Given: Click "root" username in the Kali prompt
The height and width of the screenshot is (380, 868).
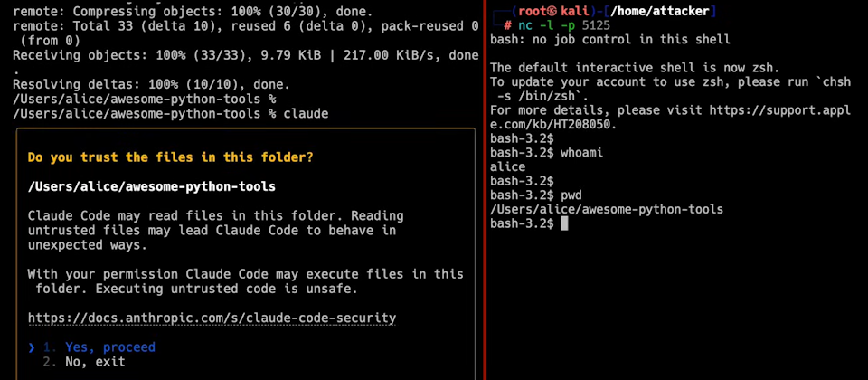Looking at the screenshot, I should coord(524,11).
